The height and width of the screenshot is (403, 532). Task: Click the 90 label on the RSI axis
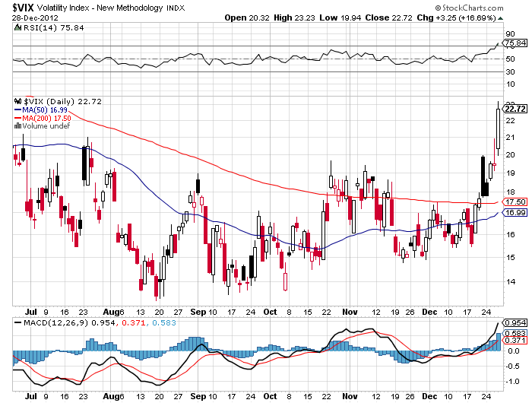[510, 33]
